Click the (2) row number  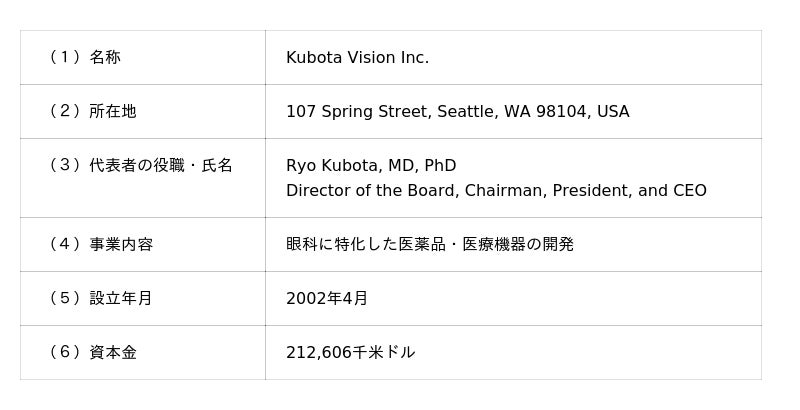click(64, 112)
